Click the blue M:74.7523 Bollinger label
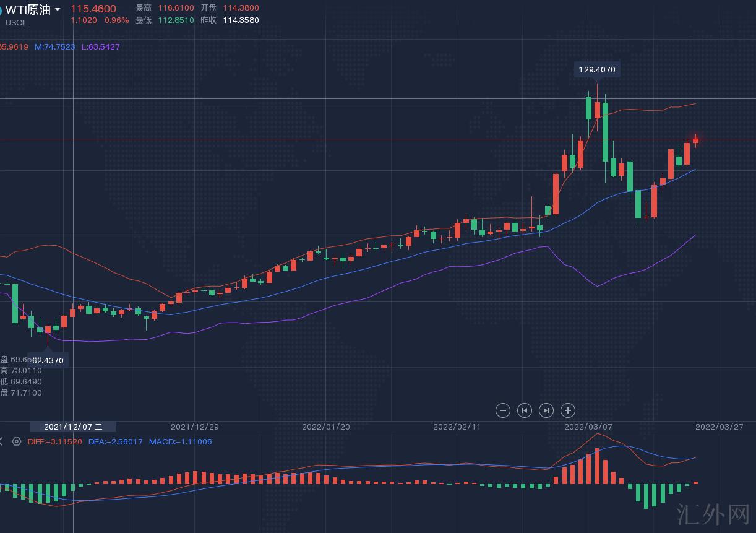The image size is (756, 533). pyautogui.click(x=54, y=47)
